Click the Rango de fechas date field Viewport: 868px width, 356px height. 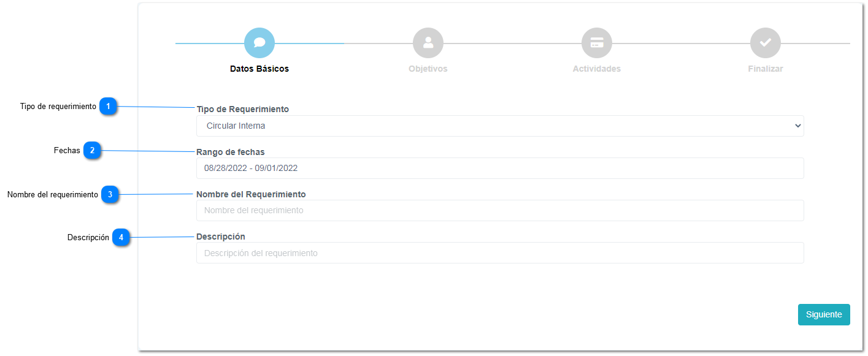pyautogui.click(x=500, y=168)
